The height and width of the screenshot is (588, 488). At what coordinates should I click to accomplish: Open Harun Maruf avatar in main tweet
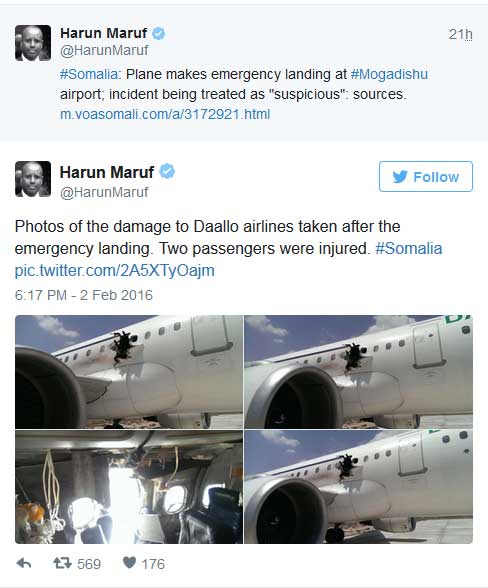[33, 179]
